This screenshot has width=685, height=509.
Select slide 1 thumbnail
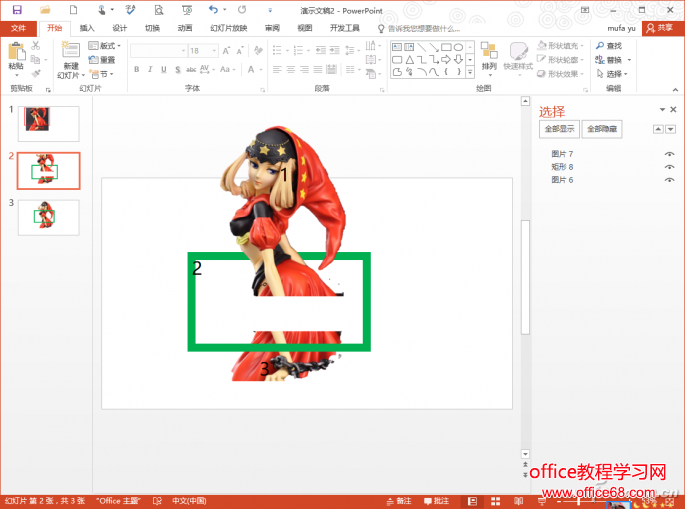[48, 124]
